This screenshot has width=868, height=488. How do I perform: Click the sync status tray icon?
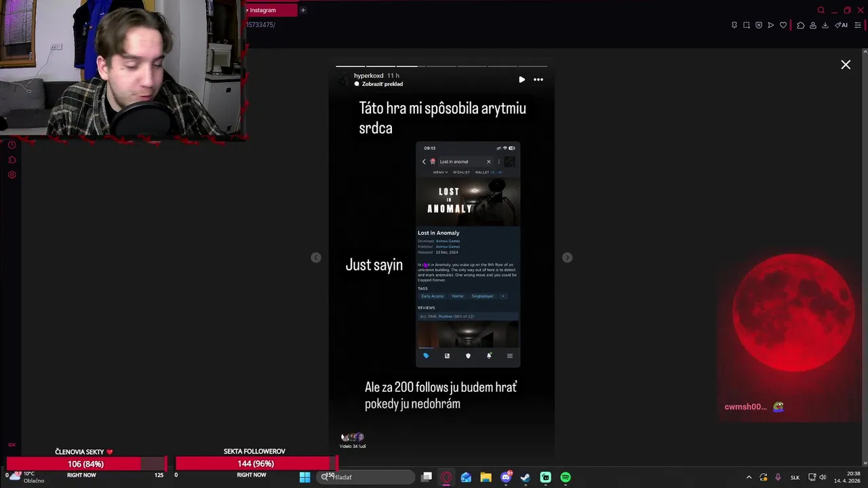[x=764, y=477]
